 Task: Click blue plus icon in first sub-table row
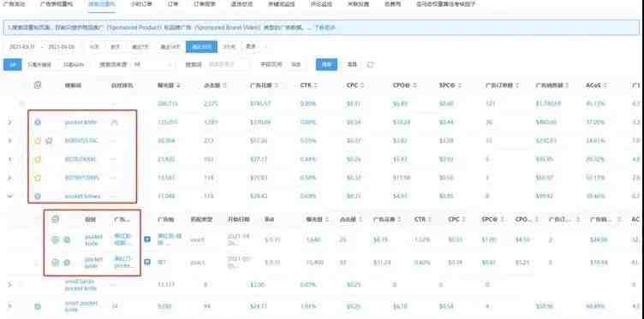click(147, 239)
